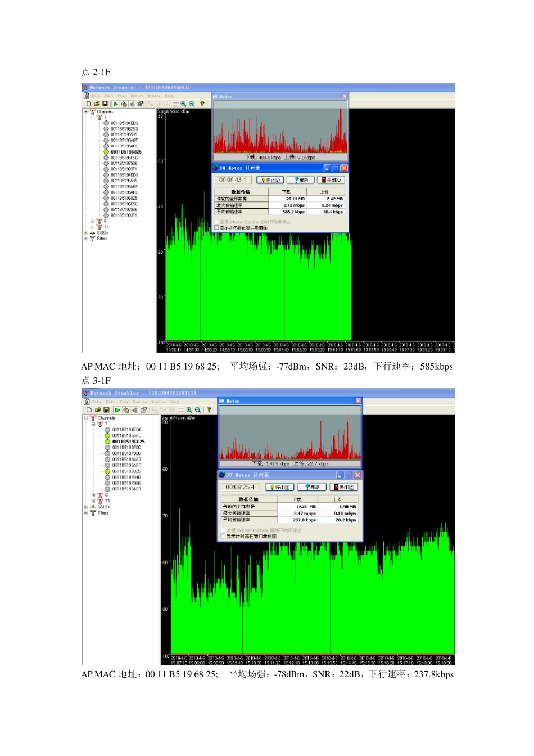Click the speaker icon in the 20100406150713 toolbar
The width and height of the screenshot is (534, 756).
pyautogui.click(x=135, y=410)
